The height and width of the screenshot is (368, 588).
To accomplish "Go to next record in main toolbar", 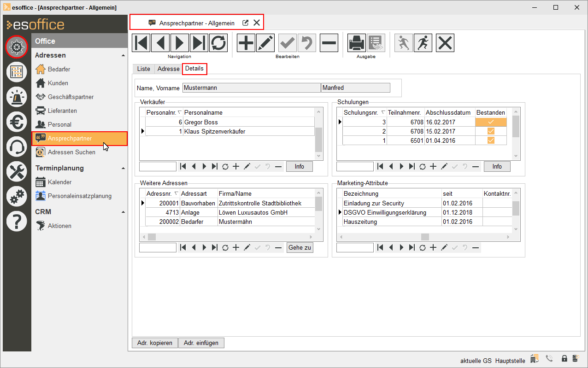I will click(180, 43).
